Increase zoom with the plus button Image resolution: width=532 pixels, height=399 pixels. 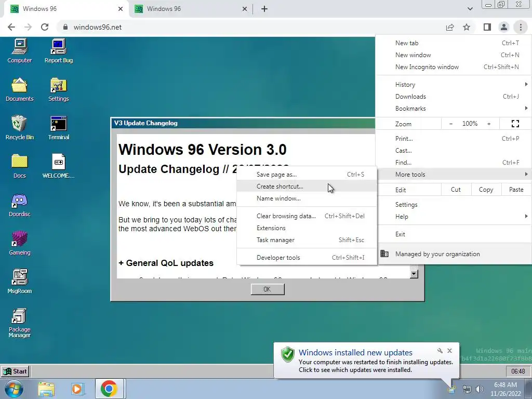[x=489, y=124]
